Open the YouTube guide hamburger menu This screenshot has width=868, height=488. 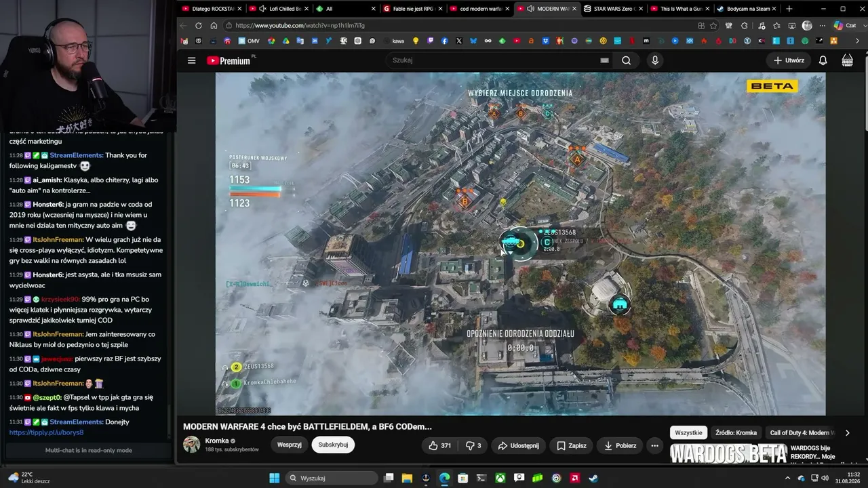pos(191,60)
